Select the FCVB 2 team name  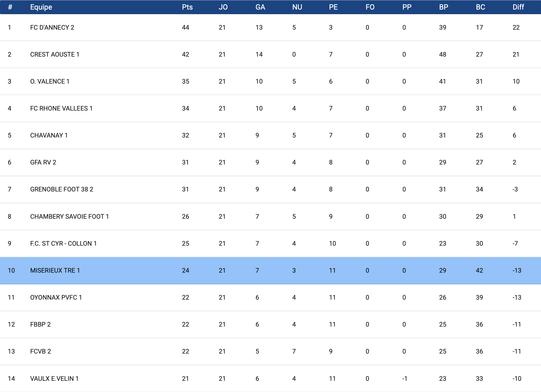click(x=40, y=351)
